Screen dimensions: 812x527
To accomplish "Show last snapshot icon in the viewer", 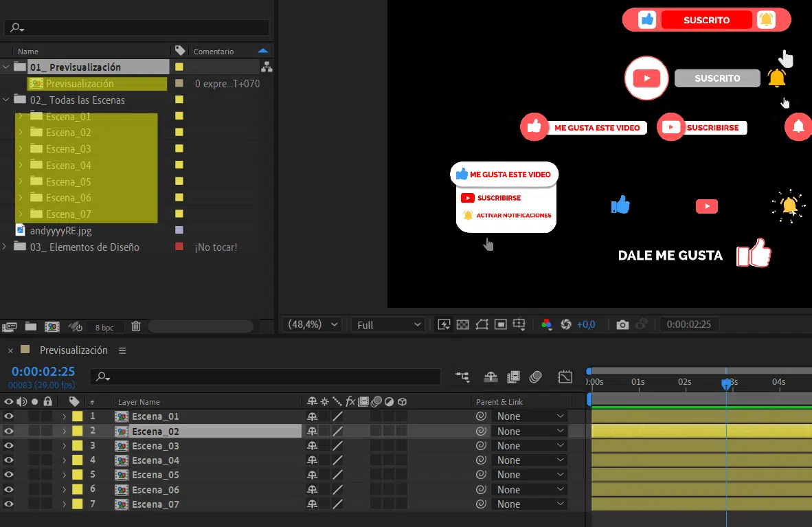I will [x=642, y=324].
